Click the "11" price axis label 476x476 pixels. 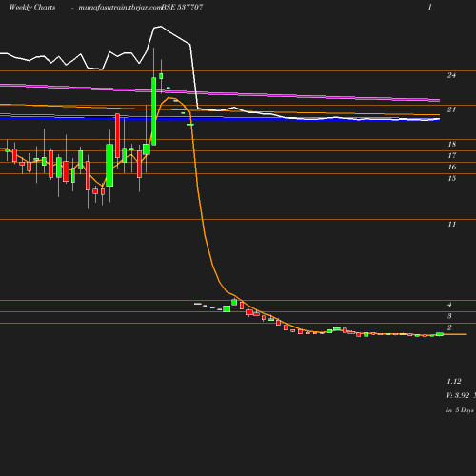pyautogui.click(x=452, y=224)
